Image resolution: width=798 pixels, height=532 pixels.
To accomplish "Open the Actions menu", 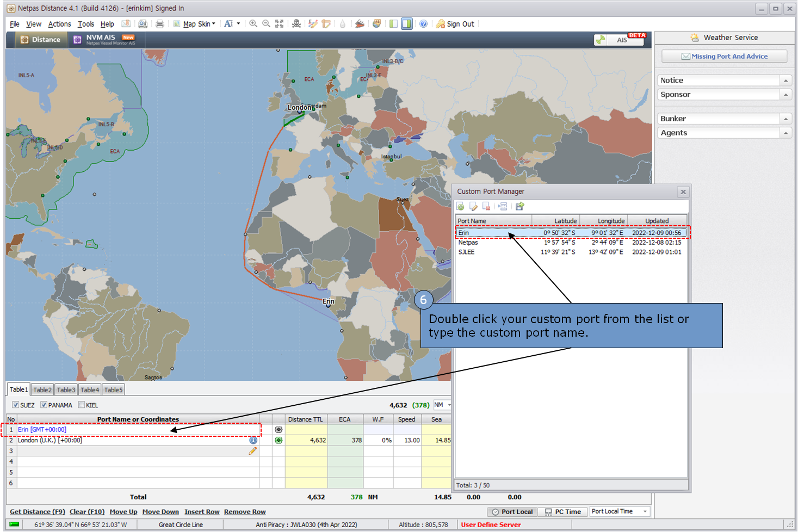I will [x=59, y=24].
